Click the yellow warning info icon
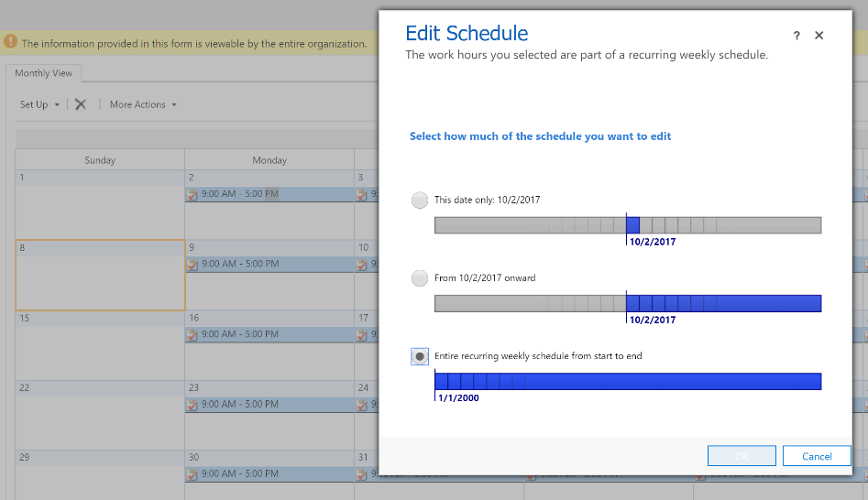Image resolution: width=868 pixels, height=500 pixels. point(10,42)
